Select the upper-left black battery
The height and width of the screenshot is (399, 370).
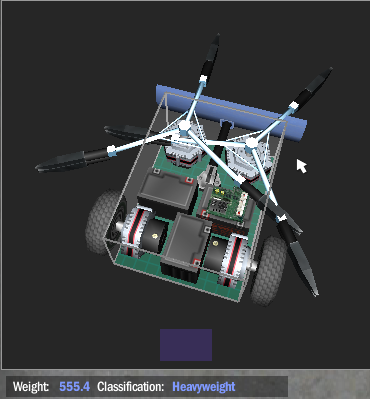pyautogui.click(x=167, y=190)
